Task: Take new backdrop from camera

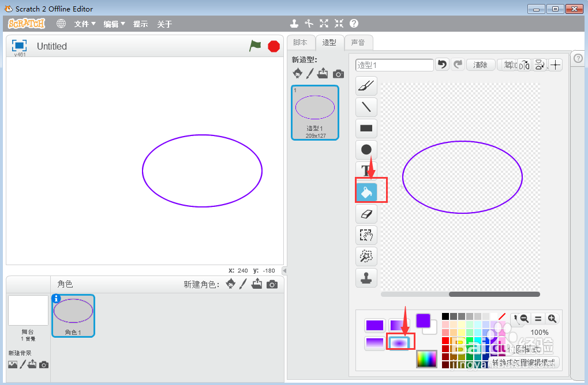Action: pos(44,364)
